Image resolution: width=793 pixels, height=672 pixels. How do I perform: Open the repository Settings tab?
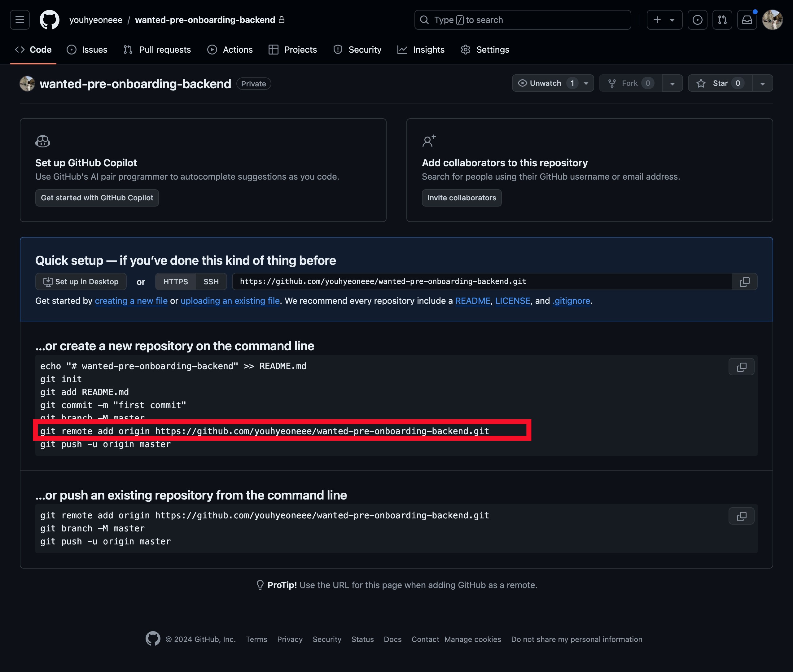[485, 50]
